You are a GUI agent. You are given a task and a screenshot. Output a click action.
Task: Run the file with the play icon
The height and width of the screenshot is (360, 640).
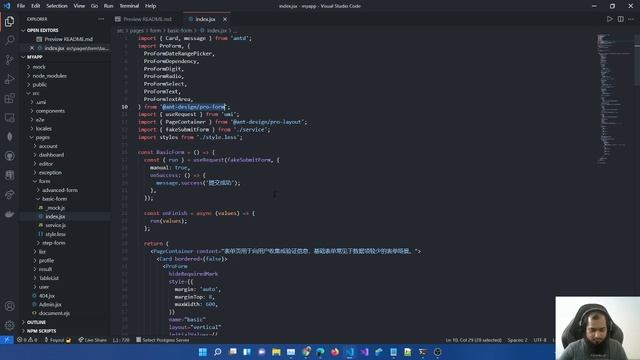609,19
